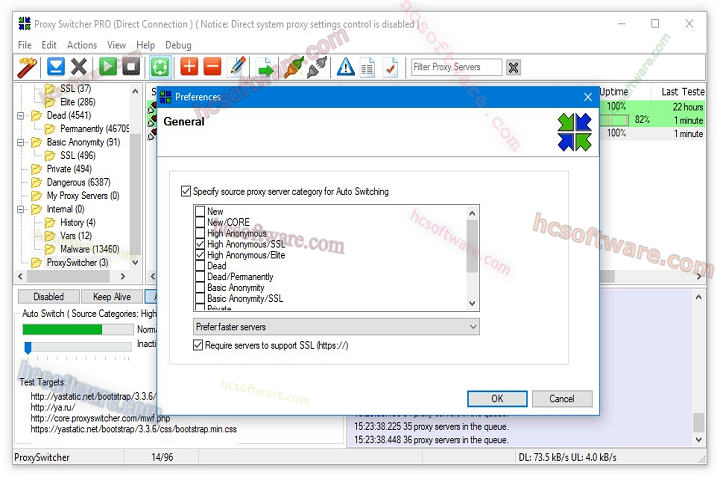This screenshot has height=480, width=720.
Task: Toggle Specify source proxy server category checkbox
Action: (186, 191)
